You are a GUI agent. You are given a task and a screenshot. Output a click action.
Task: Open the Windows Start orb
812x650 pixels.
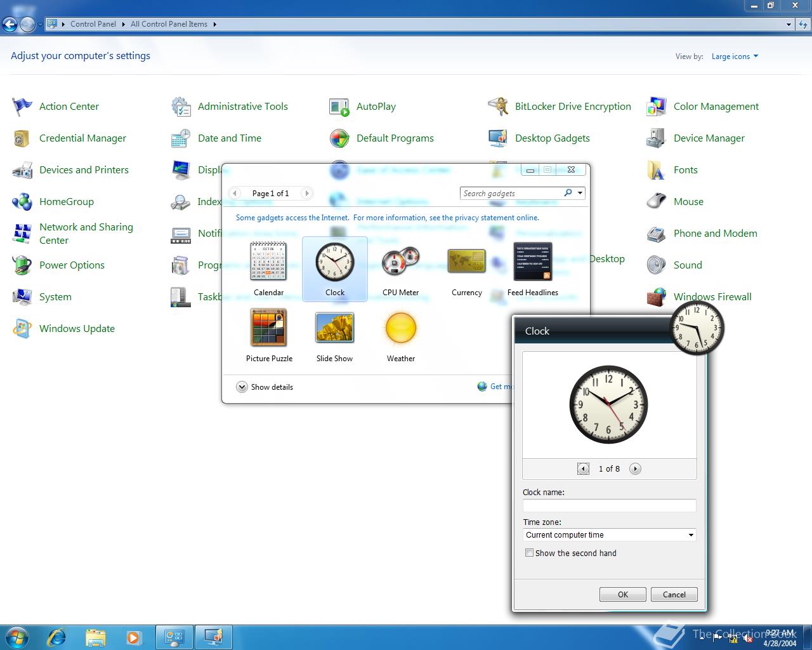(x=16, y=637)
